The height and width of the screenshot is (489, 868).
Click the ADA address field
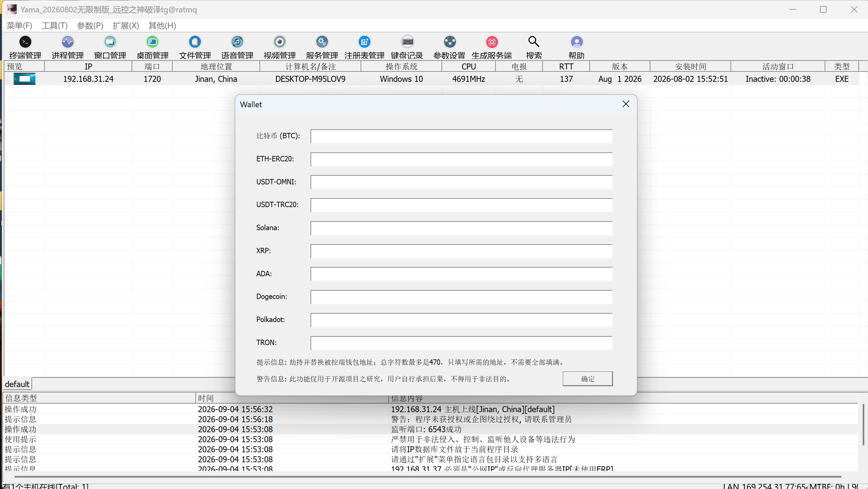(461, 274)
